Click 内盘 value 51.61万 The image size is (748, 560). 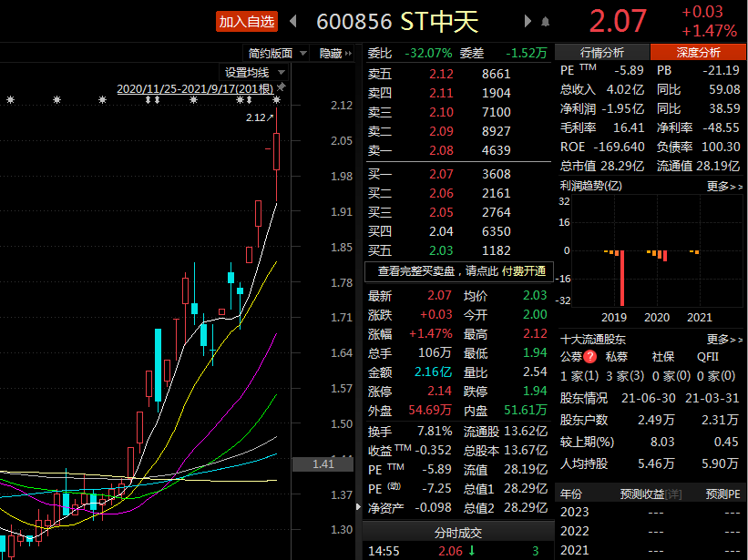point(525,410)
